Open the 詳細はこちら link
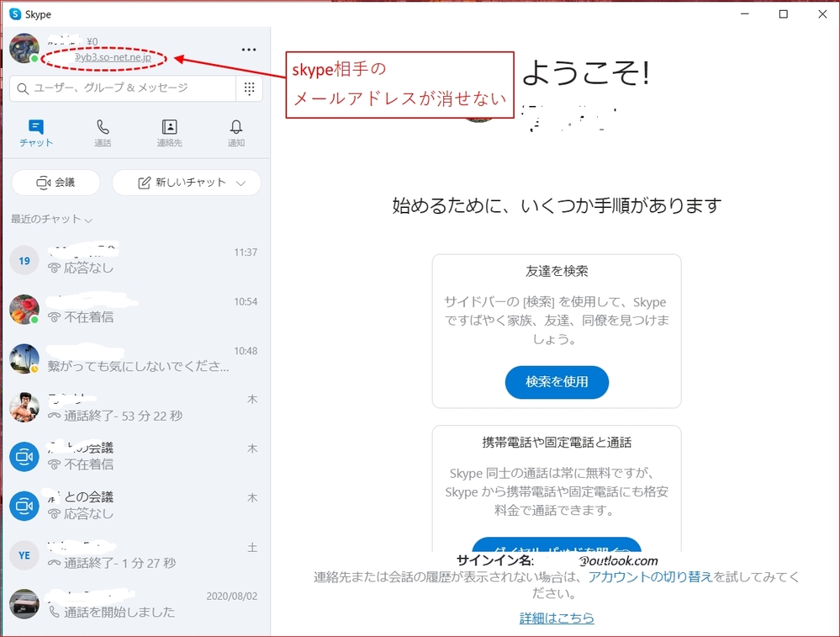The width and height of the screenshot is (840, 637). coord(557,618)
